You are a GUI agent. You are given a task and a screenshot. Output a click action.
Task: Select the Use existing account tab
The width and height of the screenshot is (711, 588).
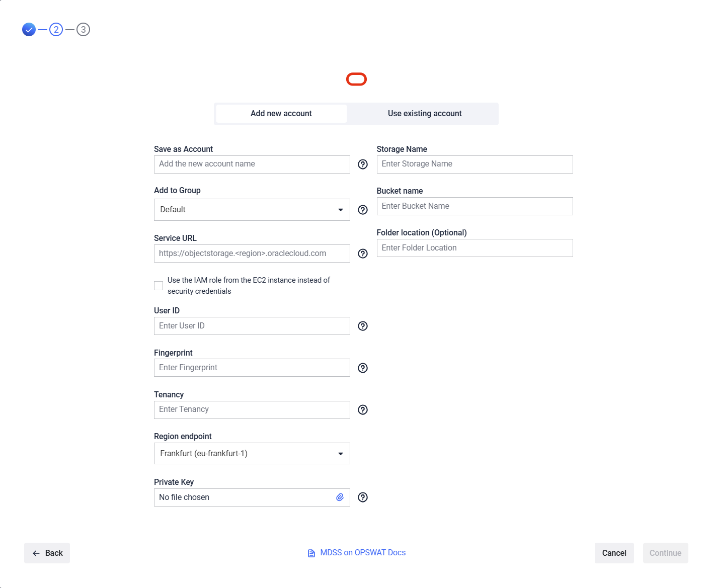(425, 114)
